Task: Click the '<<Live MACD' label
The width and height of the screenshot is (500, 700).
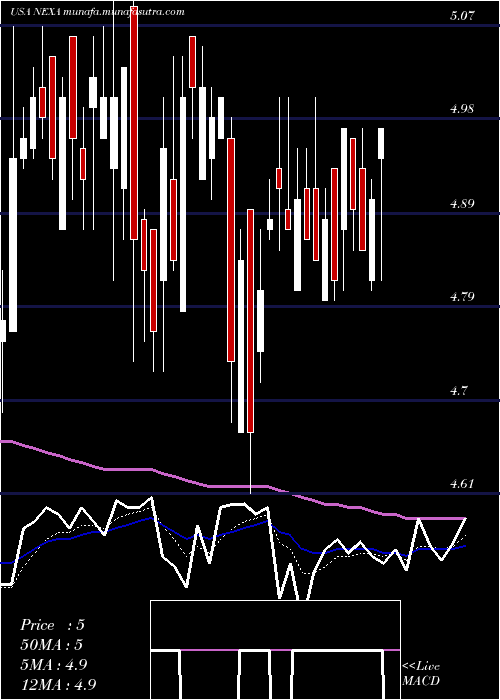Action: [421, 673]
